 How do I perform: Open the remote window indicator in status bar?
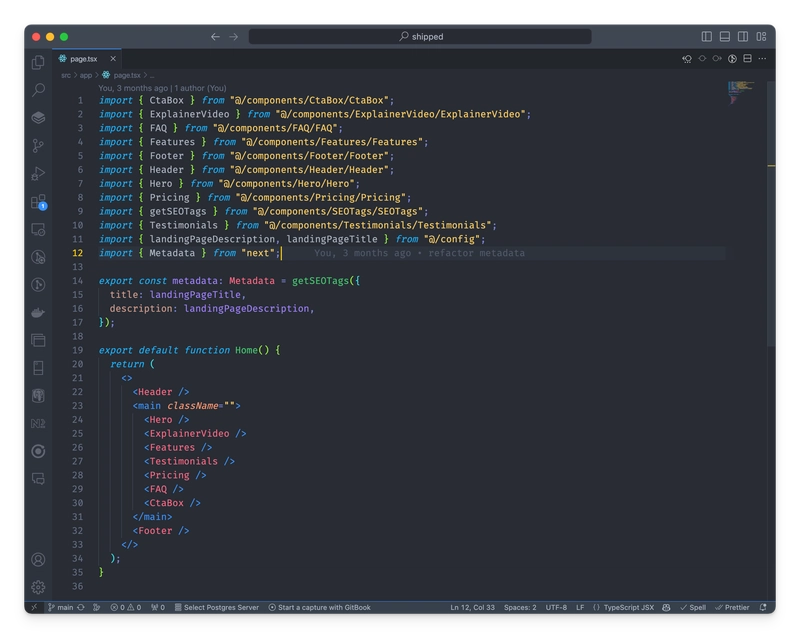34,607
